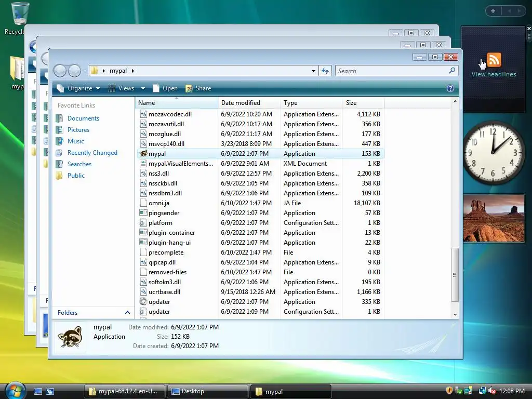Click the mypal.VisualElements XML document icon
532x399 pixels.
(x=143, y=164)
